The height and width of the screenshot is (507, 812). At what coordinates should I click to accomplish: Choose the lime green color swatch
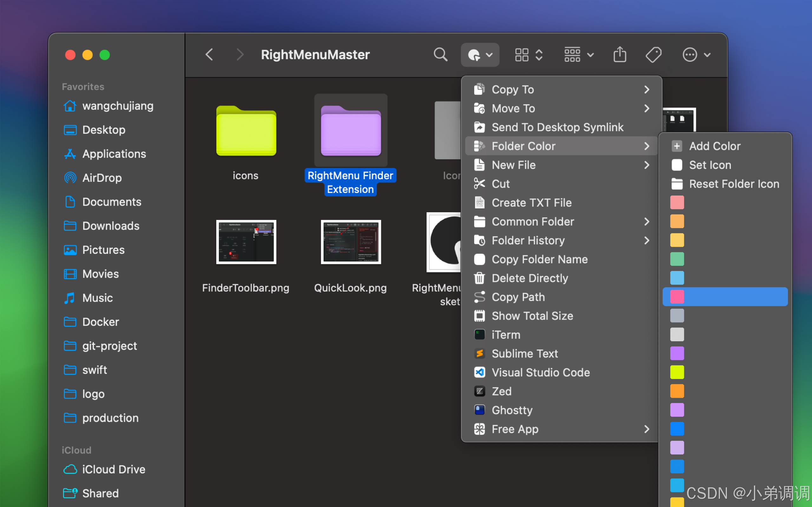coord(677,372)
